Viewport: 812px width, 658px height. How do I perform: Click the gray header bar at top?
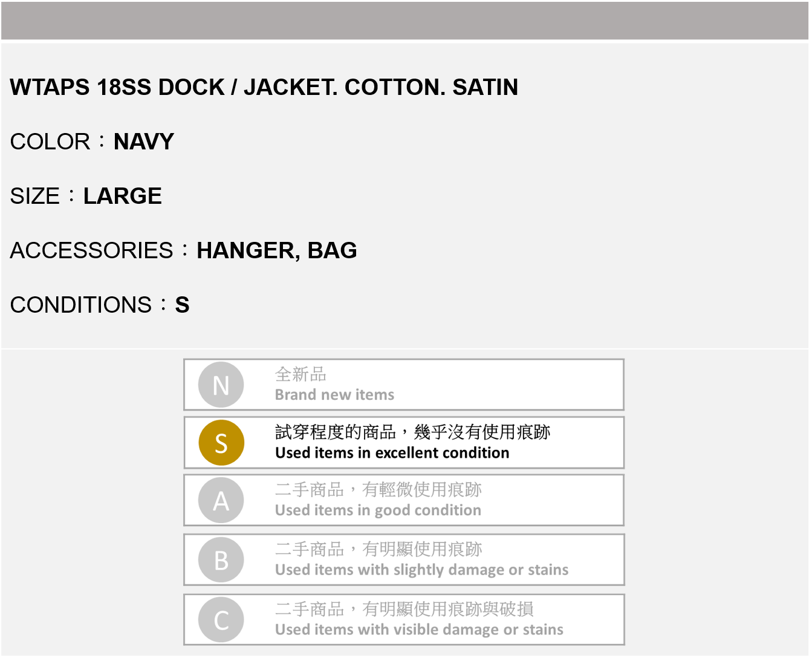coord(405,21)
